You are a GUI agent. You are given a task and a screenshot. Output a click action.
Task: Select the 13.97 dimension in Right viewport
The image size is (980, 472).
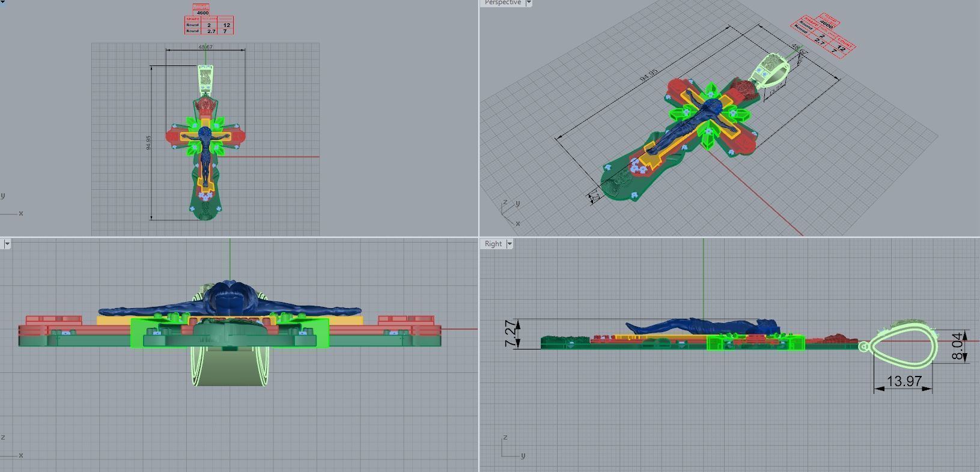point(904,381)
